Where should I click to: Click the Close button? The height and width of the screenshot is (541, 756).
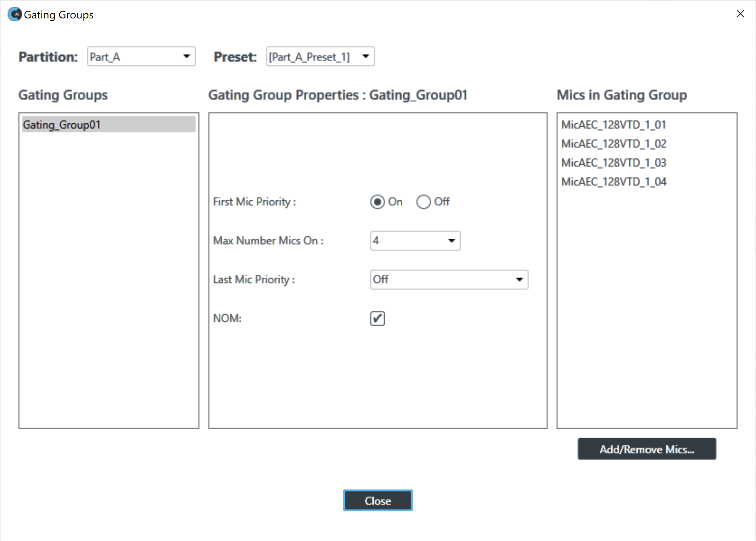(378, 500)
